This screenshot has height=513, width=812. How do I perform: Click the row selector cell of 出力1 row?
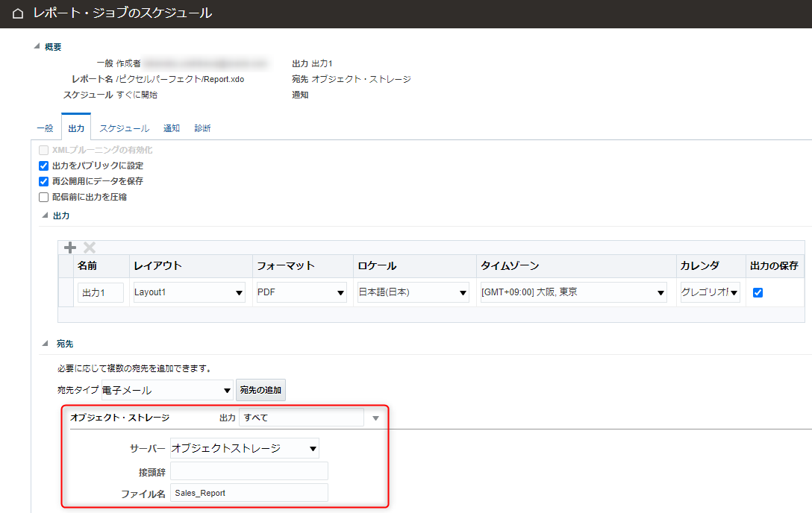pyautogui.click(x=66, y=293)
